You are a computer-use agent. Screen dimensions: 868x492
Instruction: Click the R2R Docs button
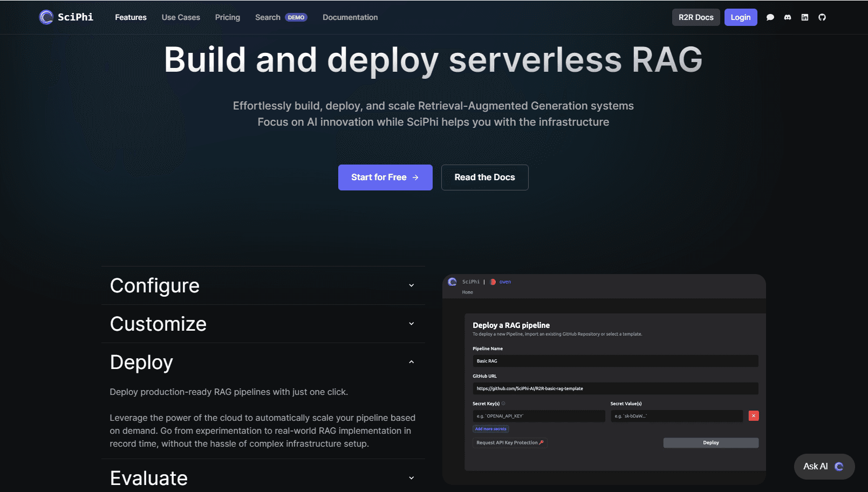pyautogui.click(x=696, y=17)
